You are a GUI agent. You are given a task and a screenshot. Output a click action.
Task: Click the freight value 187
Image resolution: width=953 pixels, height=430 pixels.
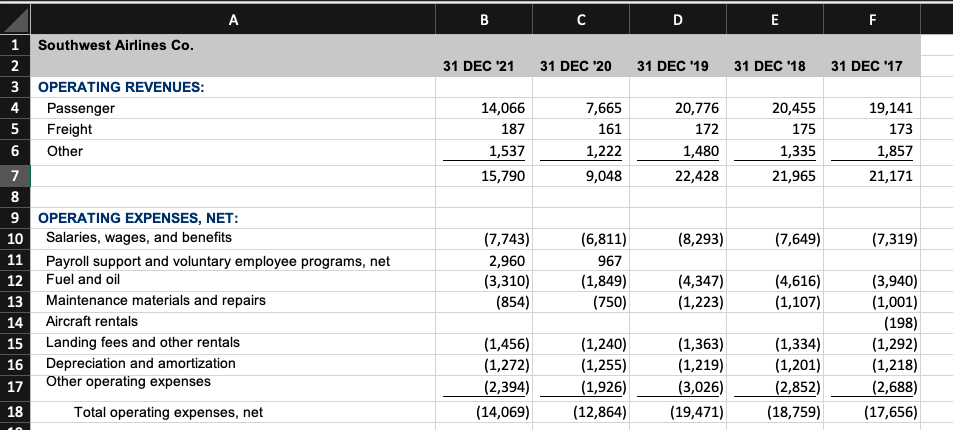(513, 129)
